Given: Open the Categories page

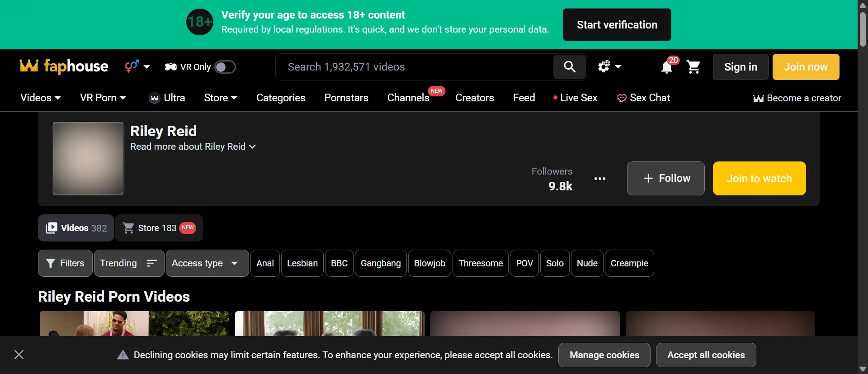Looking at the screenshot, I should (x=281, y=98).
